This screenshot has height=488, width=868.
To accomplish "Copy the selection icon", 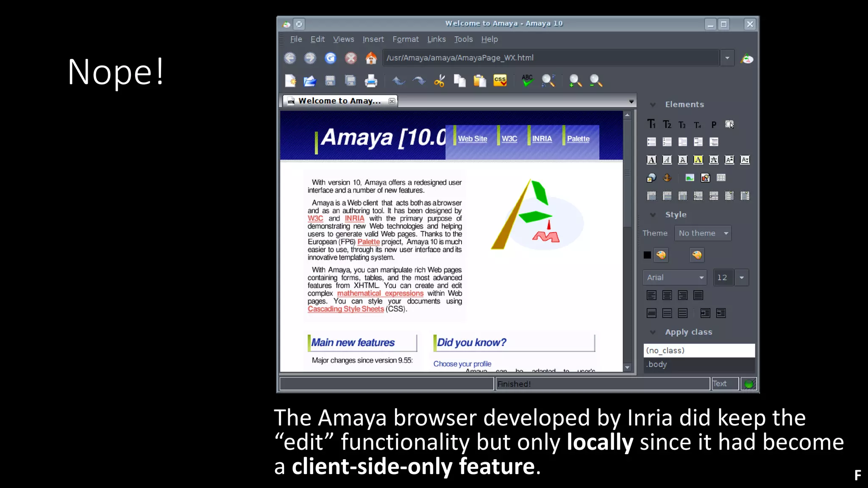I will [x=459, y=80].
